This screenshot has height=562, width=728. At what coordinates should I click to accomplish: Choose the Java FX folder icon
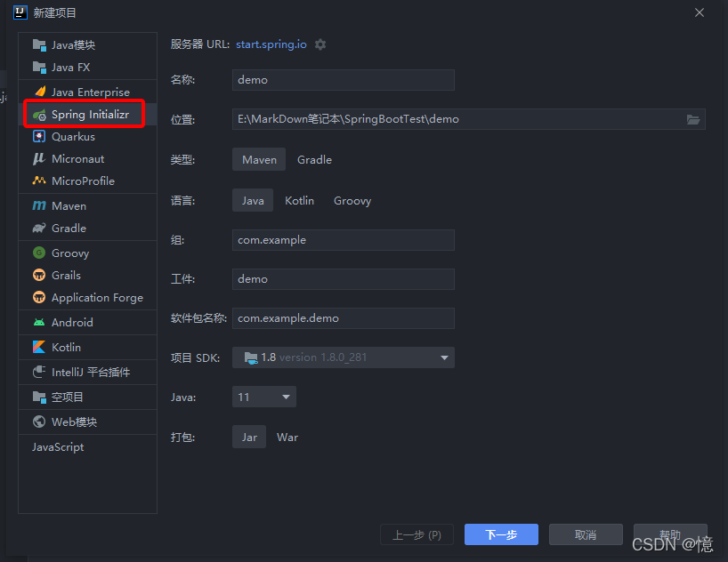coord(39,68)
